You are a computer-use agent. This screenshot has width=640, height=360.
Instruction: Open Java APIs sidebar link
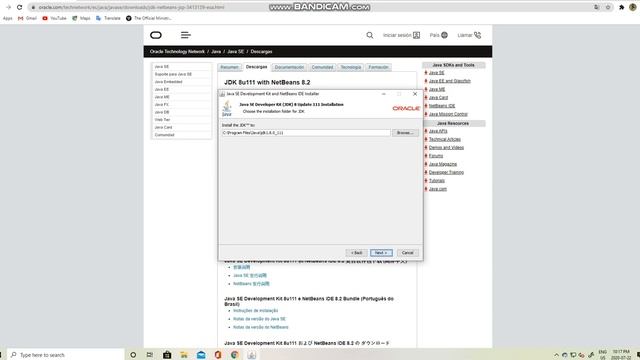438,131
